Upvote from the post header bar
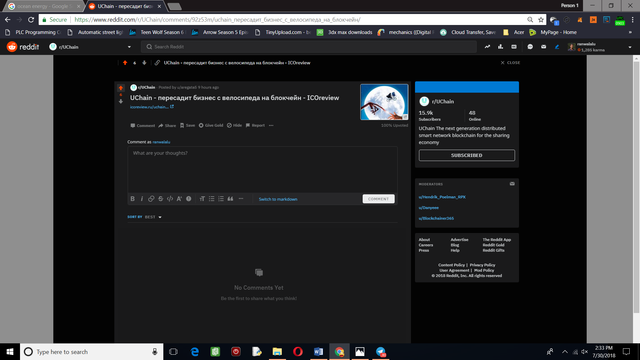 point(125,63)
